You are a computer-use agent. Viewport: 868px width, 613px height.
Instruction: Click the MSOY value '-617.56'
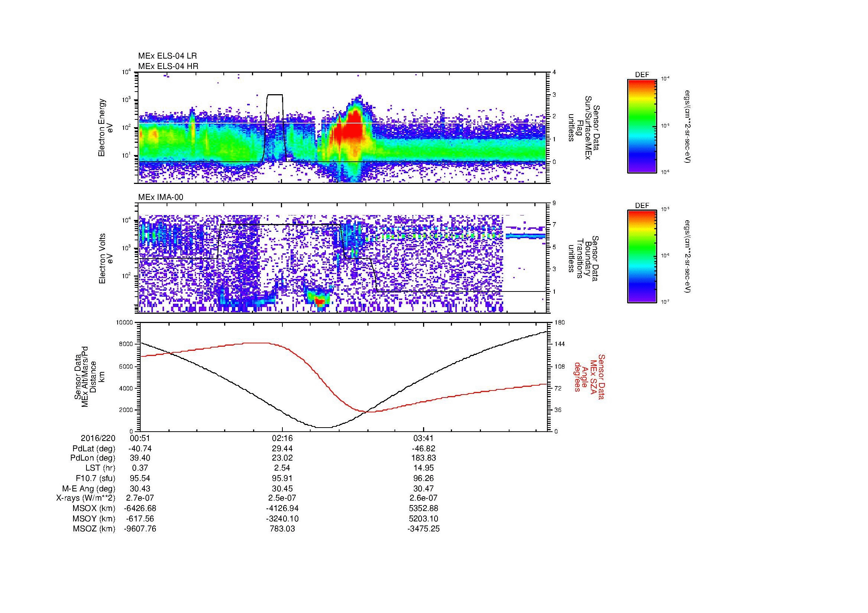[x=140, y=519]
